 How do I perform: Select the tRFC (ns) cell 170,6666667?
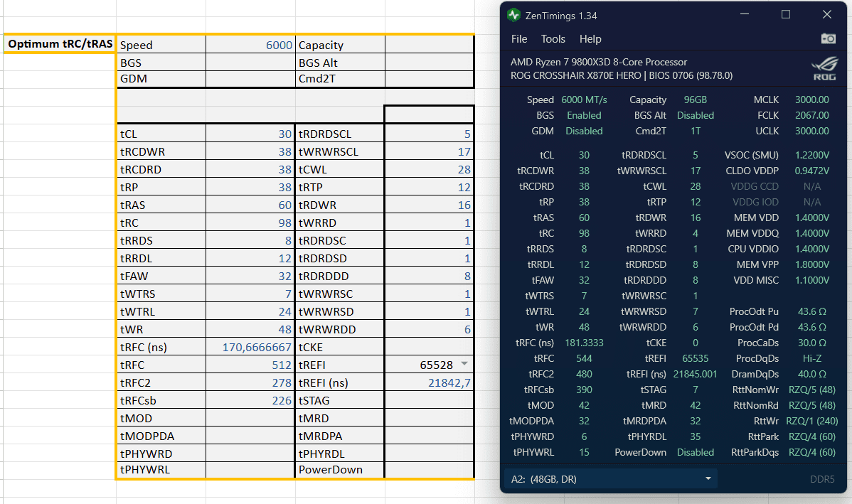click(250, 347)
